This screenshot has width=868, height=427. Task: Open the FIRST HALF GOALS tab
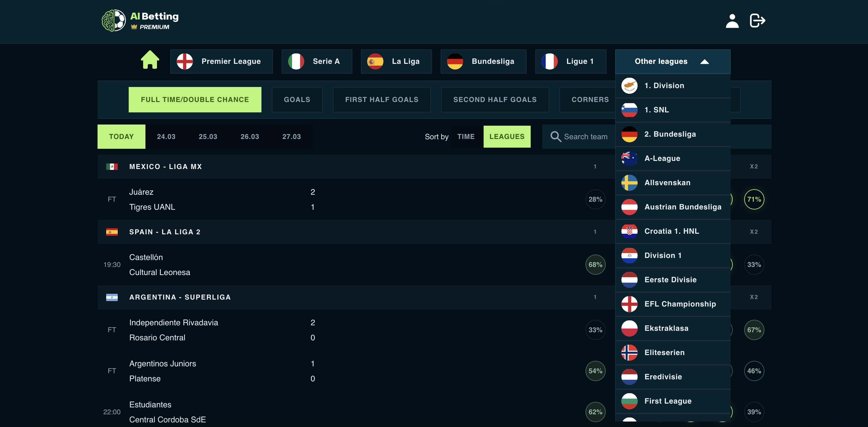pos(381,99)
